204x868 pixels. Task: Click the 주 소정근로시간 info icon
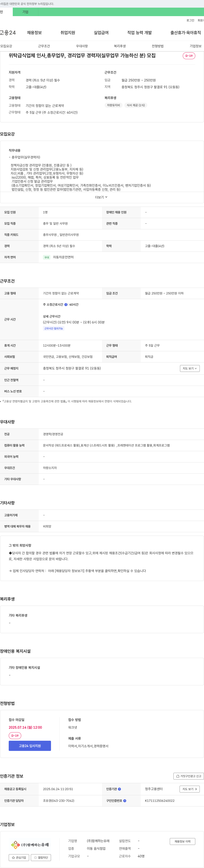[x=66, y=305]
